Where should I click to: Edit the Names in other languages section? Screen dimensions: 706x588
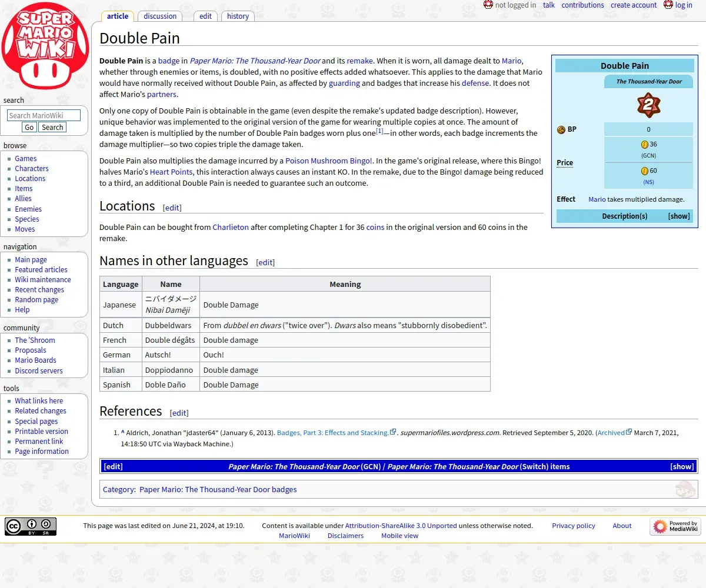pyautogui.click(x=265, y=262)
